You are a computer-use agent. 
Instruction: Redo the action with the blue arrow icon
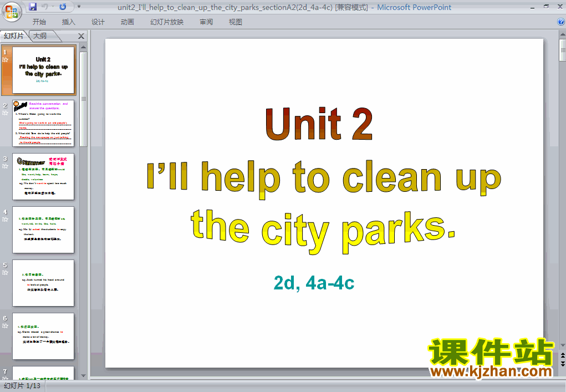pyautogui.click(x=63, y=7)
